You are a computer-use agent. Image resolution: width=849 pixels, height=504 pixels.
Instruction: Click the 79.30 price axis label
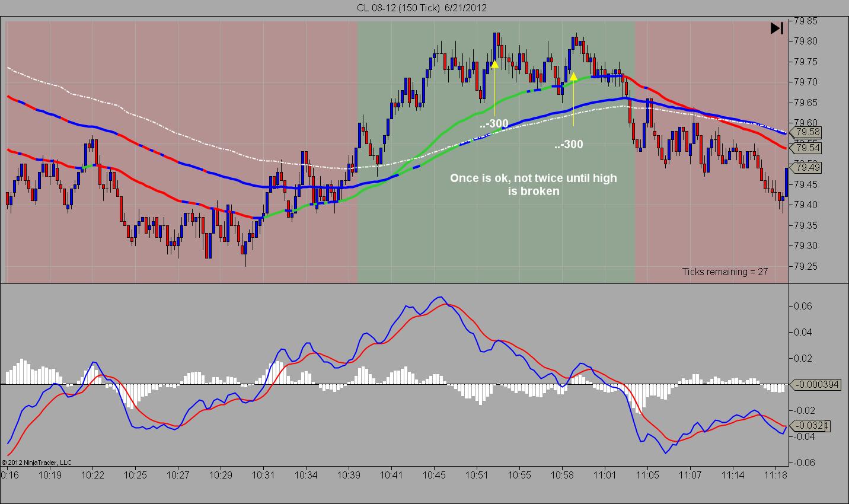pos(806,245)
